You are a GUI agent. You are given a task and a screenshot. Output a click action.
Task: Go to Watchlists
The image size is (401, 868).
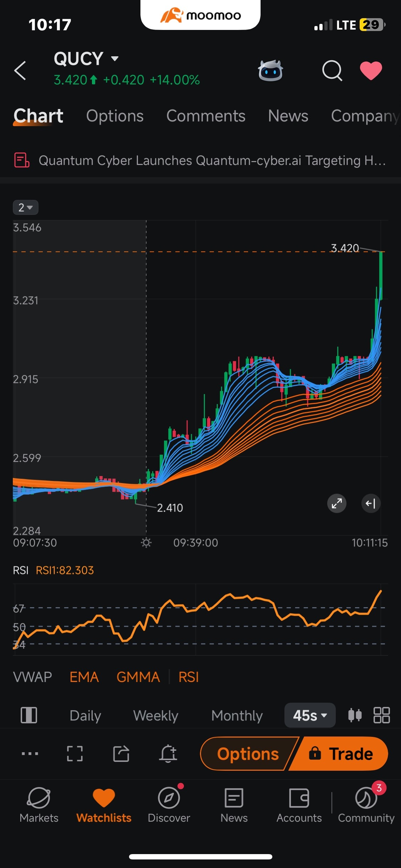(104, 805)
